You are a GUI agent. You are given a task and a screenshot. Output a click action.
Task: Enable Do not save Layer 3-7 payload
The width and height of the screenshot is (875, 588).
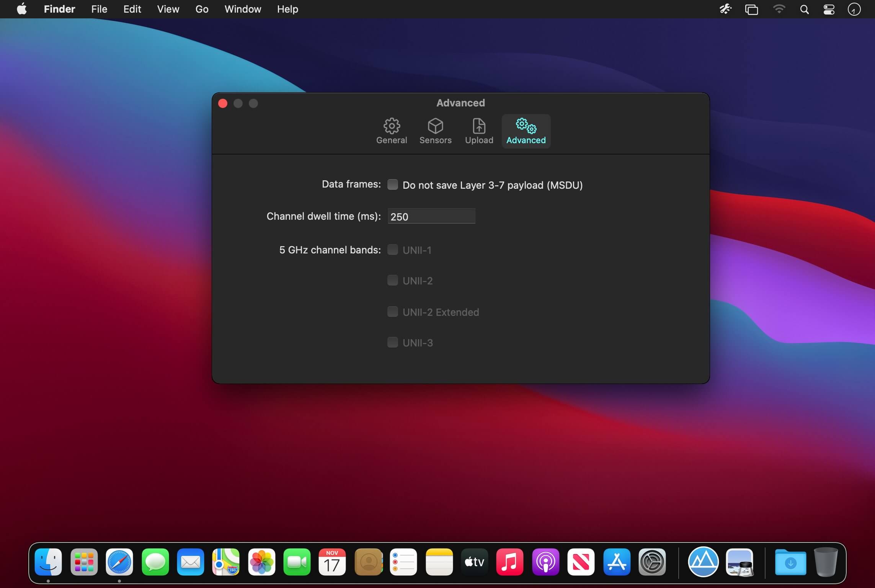coord(392,185)
